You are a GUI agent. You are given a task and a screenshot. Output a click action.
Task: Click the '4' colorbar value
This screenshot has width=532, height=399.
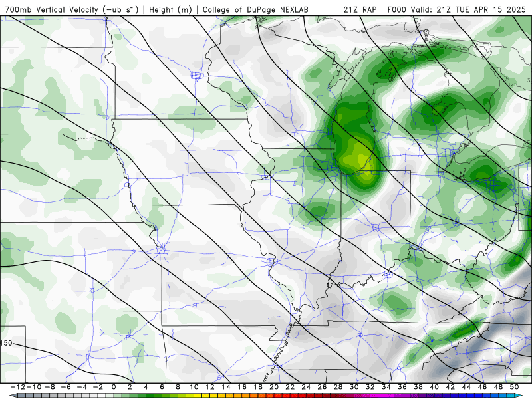(146, 387)
